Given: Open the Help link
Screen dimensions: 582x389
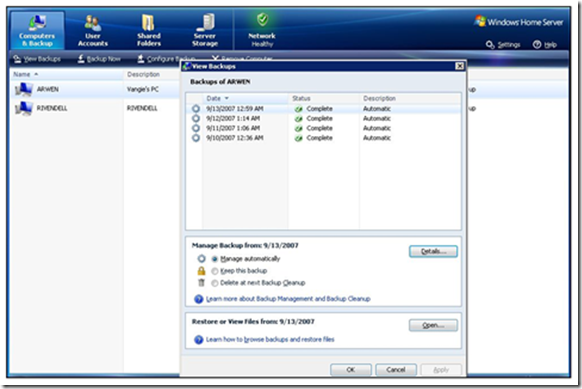Looking at the screenshot, I should [x=545, y=45].
